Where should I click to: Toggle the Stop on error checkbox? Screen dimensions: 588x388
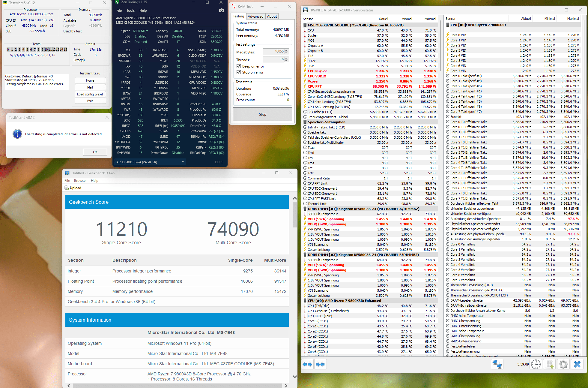pyautogui.click(x=239, y=72)
